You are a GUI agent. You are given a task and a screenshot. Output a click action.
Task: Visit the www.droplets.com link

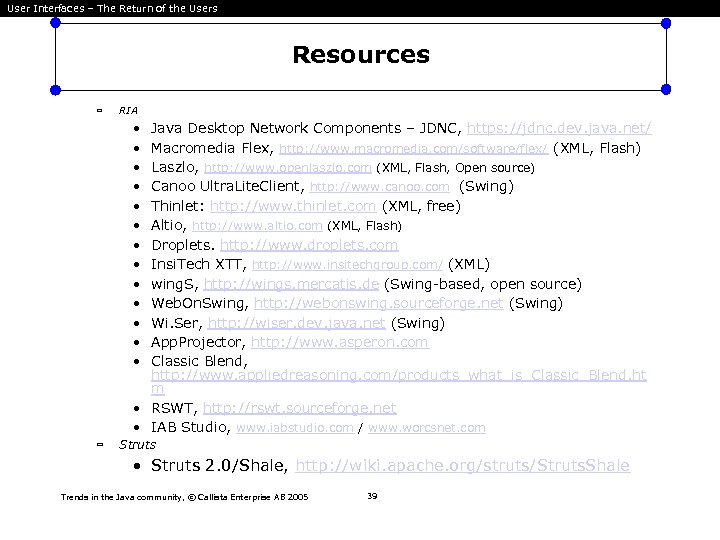pyautogui.click(x=309, y=245)
